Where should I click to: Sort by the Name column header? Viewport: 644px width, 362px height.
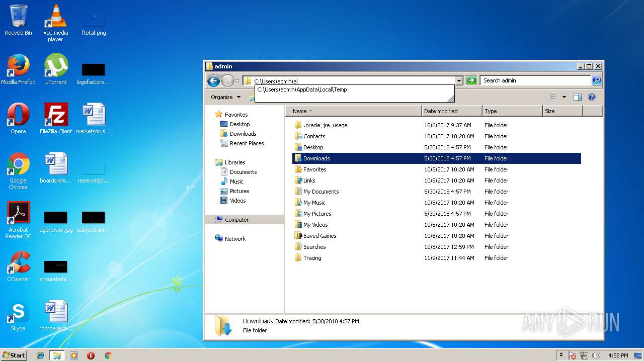tap(354, 111)
